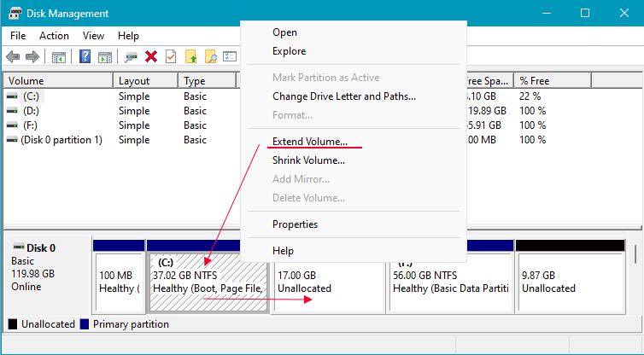This screenshot has width=644, height=355.
Task: Choose Shrink Volume... in context menu
Action: click(x=308, y=160)
